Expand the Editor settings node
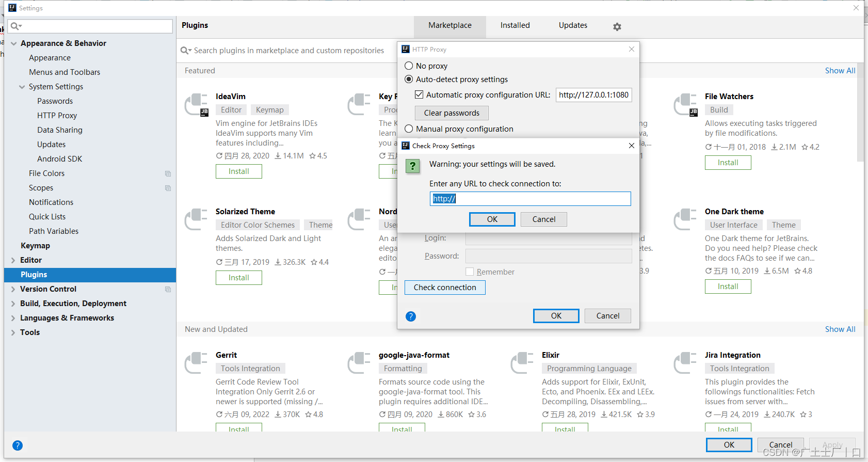The image size is (868, 462). tap(13, 260)
